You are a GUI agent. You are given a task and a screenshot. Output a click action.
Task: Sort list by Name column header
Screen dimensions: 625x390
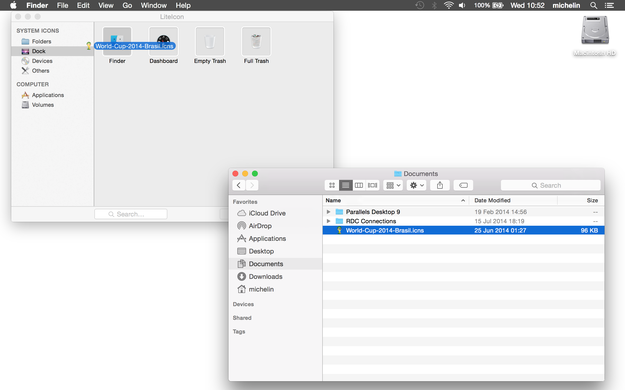[x=396, y=200]
